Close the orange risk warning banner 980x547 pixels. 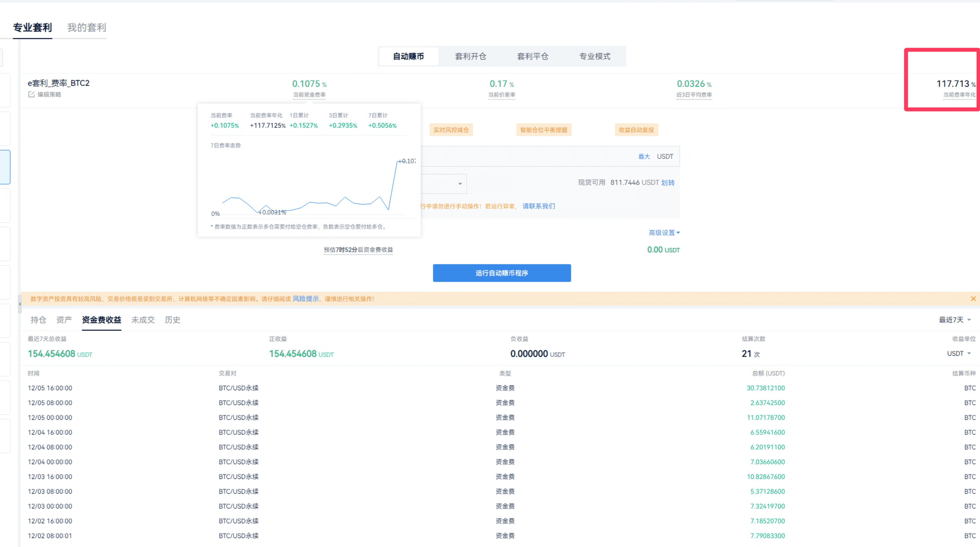[973, 299]
